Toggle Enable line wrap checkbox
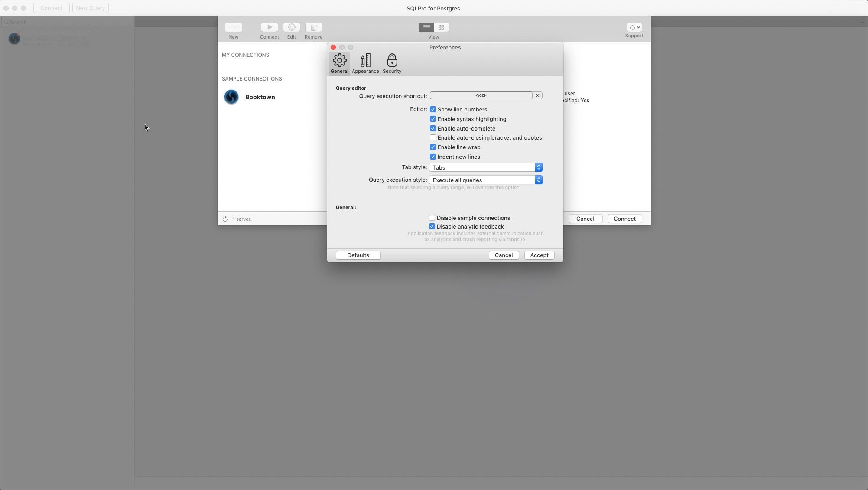 point(432,147)
